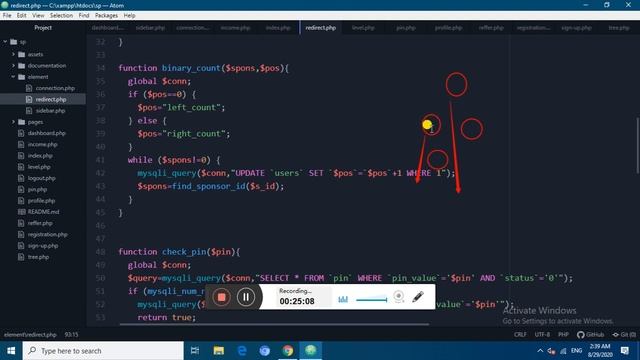
Task: Open the annotation pencil tool in the recorder bar
Action: [418, 297]
